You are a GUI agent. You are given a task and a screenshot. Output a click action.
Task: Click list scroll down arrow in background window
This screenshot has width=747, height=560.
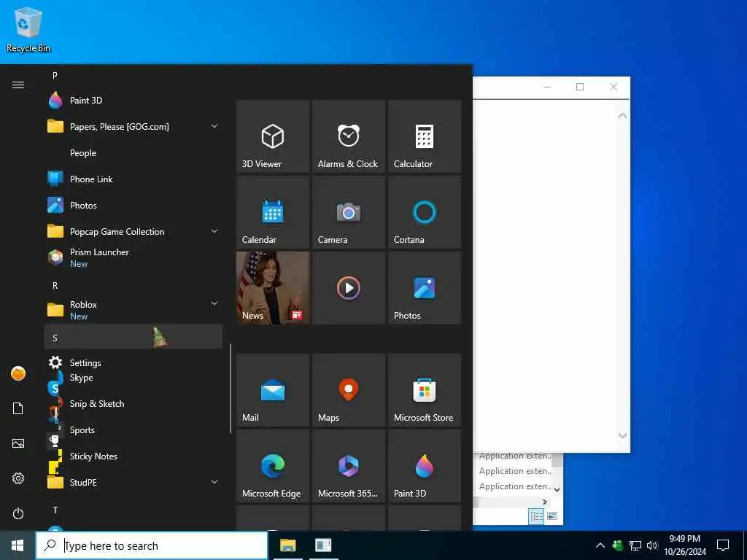point(557,489)
